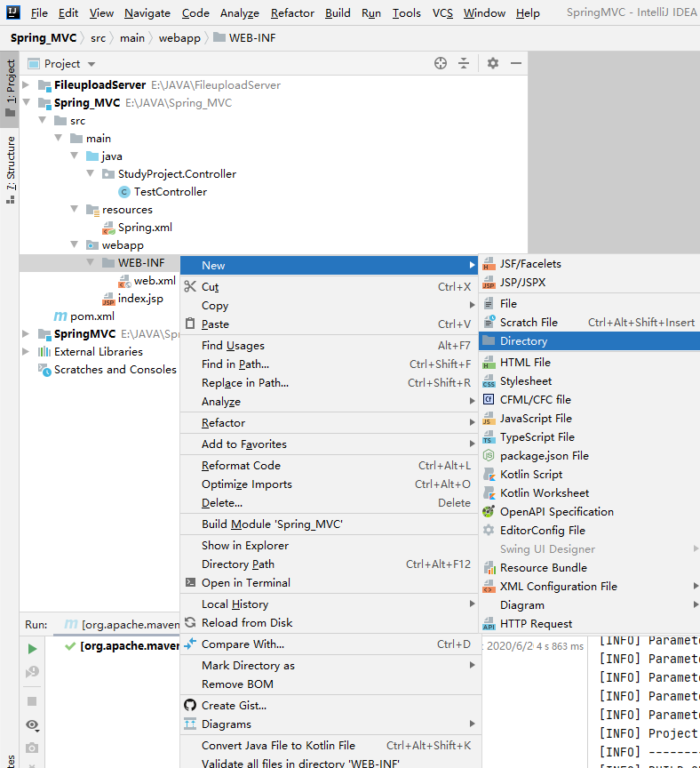Open Scratches and Consoles node
This screenshot has width=700, height=768.
(115, 369)
